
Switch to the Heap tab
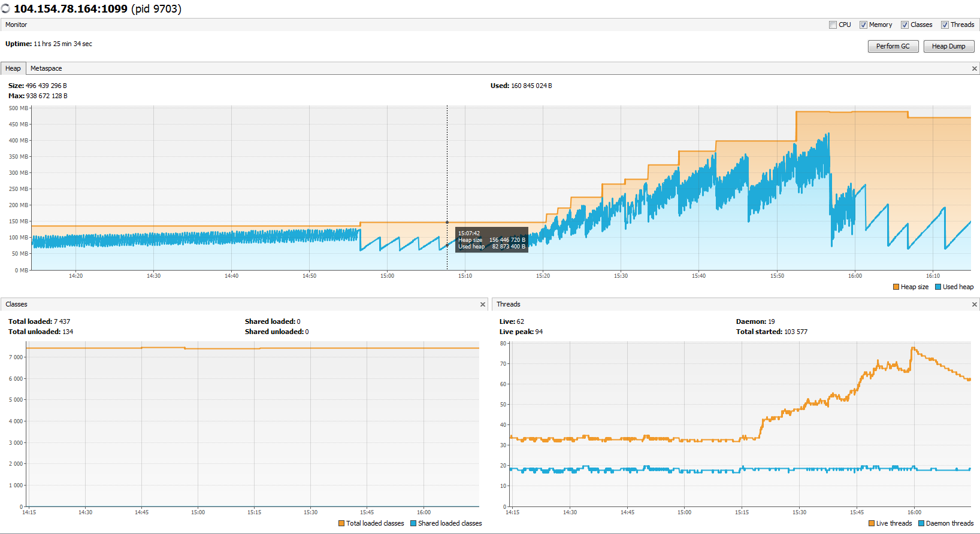click(x=13, y=68)
